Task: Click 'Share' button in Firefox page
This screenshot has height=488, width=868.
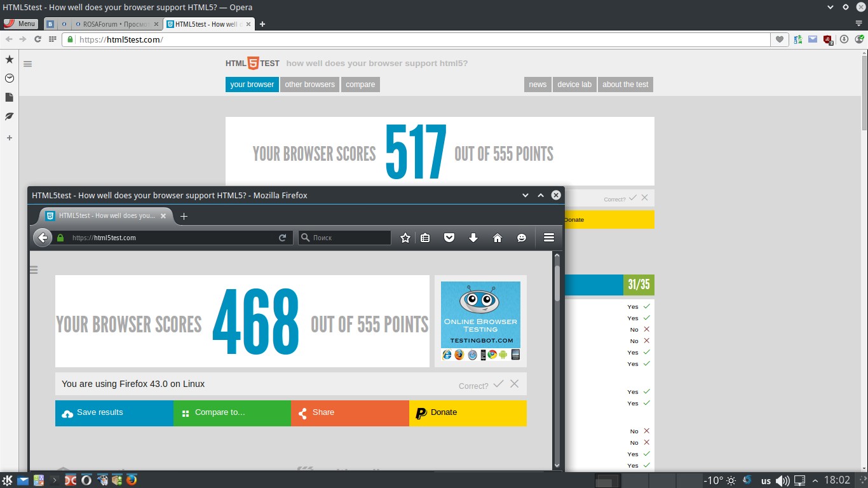Action: click(x=350, y=413)
